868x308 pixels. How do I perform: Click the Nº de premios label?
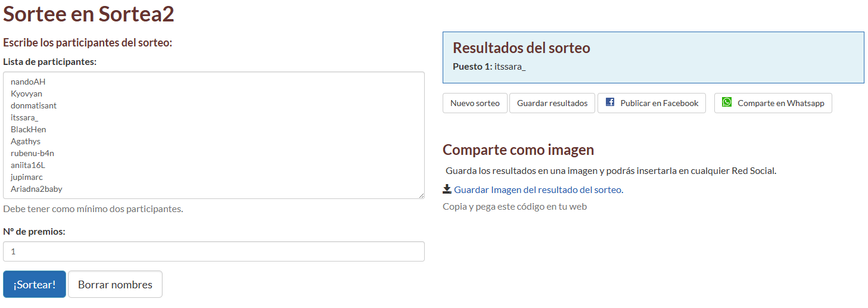pyautogui.click(x=34, y=231)
